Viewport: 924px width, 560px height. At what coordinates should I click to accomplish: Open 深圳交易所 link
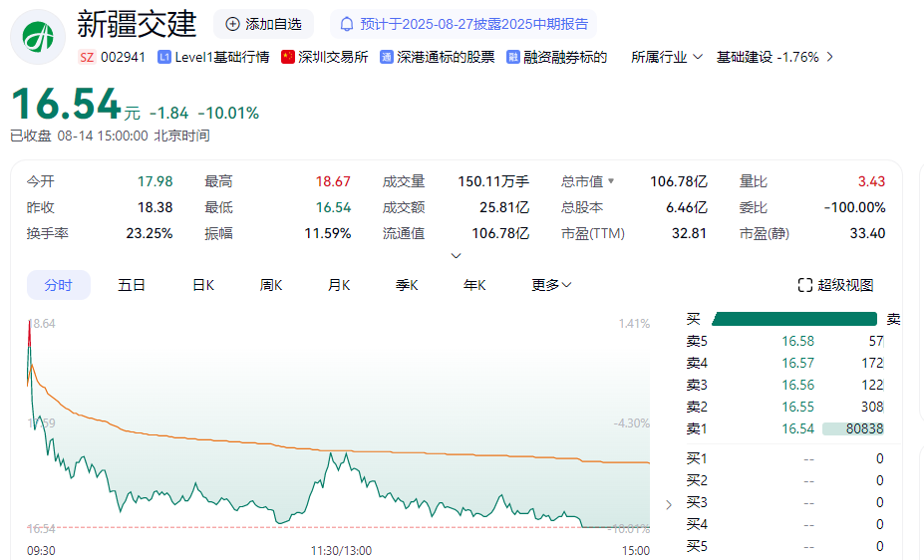[333, 57]
